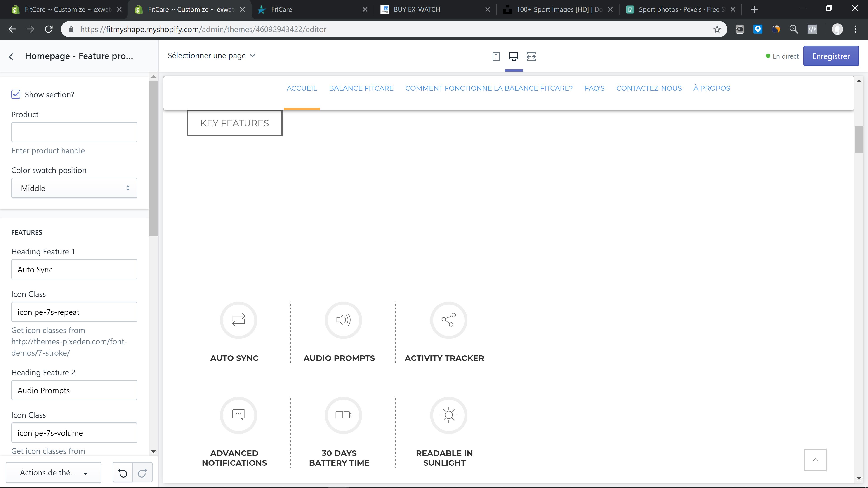Switch to mobile preview icon
This screenshot has width=868, height=488.
[x=496, y=56]
